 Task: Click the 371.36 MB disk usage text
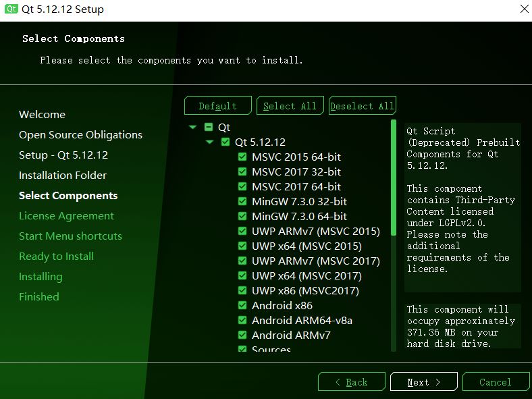pos(461,326)
